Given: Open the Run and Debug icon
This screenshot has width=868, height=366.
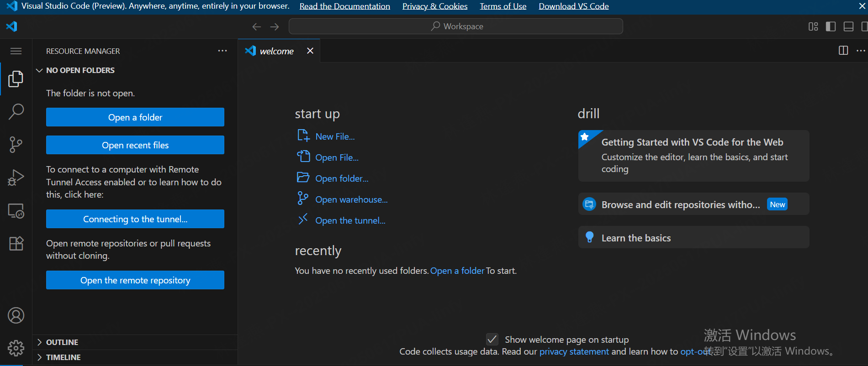Looking at the screenshot, I should [x=16, y=178].
